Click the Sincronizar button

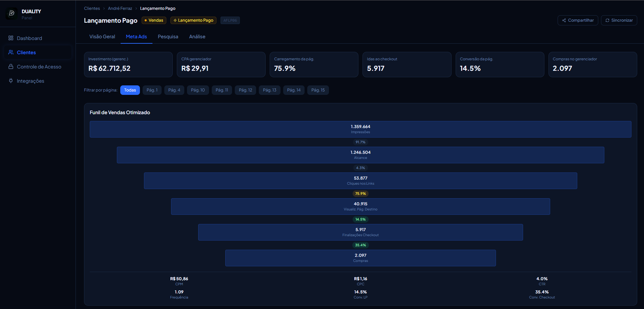[x=619, y=20]
